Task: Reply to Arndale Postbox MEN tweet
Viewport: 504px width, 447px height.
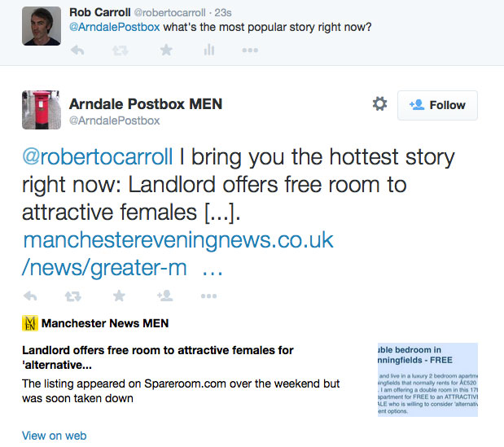Action: click(30, 296)
